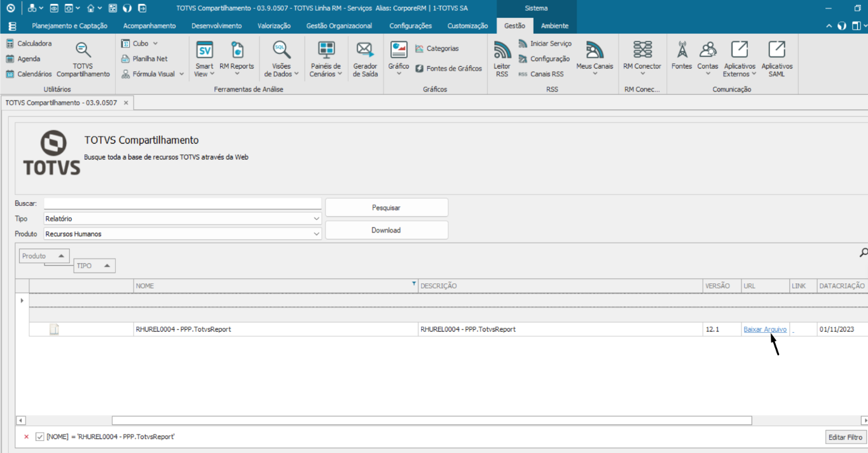
Task: Open the Tipo combo box showing Relatório
Action: pos(183,219)
